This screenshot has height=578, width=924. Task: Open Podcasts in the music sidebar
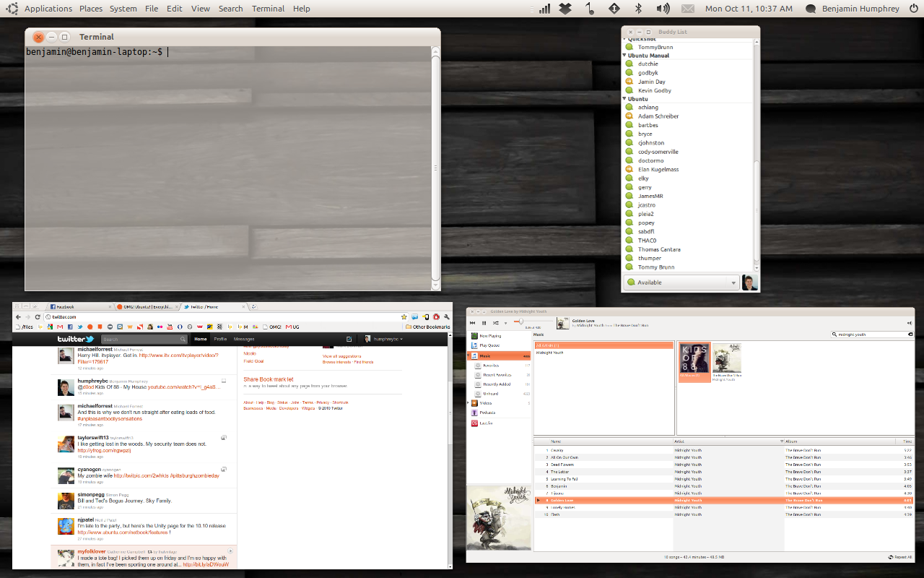pyautogui.click(x=487, y=413)
